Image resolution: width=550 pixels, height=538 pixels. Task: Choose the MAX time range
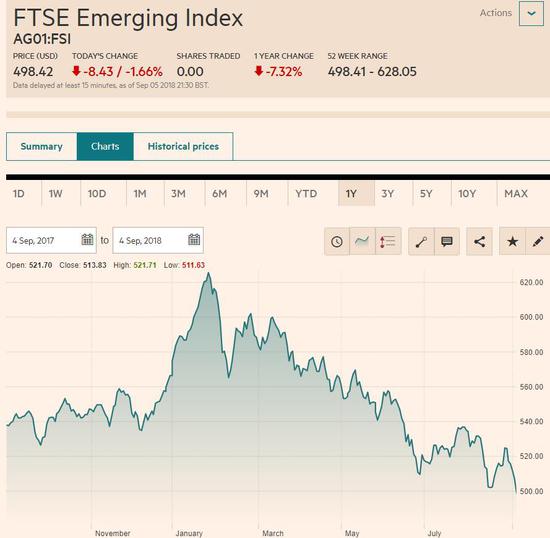516,194
